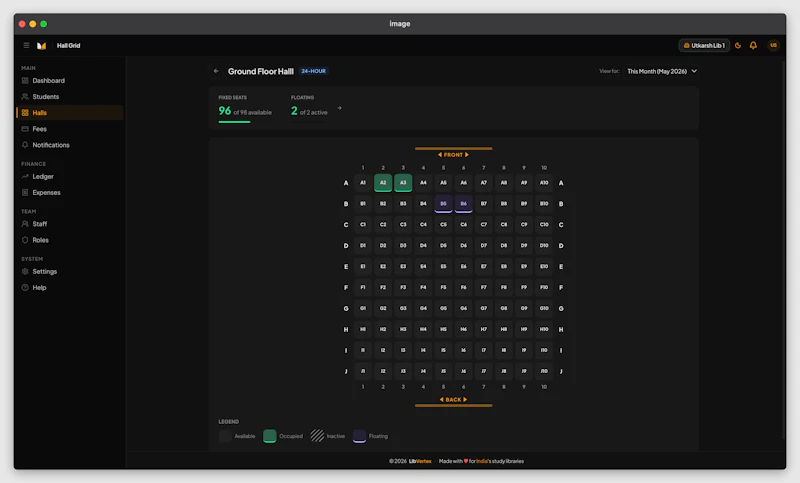Viewport: 800px width, 483px height.
Task: Click the fixed seats green progress bar
Action: tap(234, 122)
